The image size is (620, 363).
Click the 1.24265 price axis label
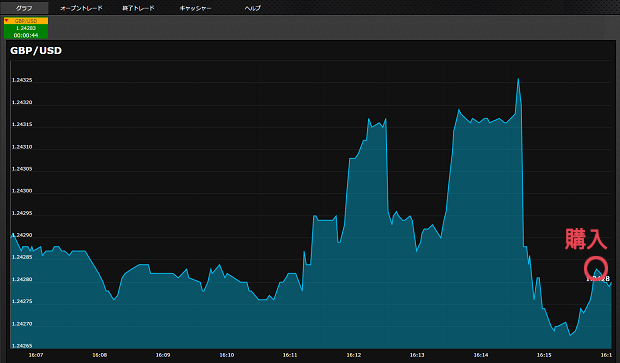click(x=22, y=346)
